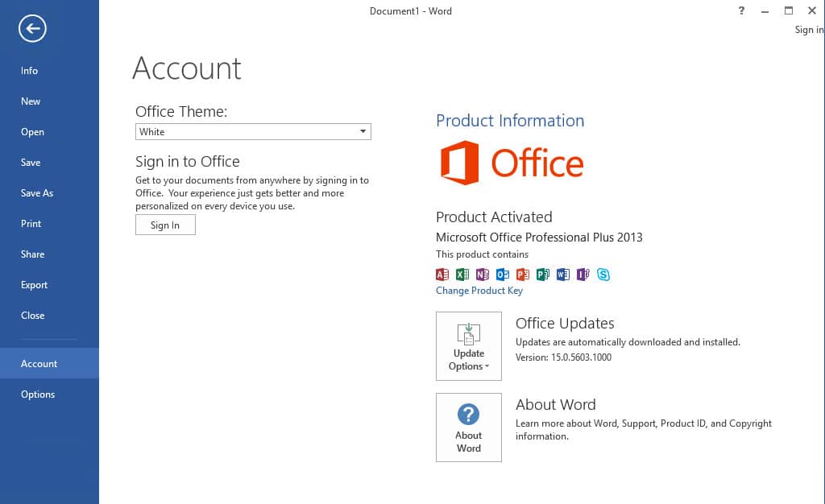This screenshot has height=504, width=825.
Task: Click the About Word button
Action: point(469,428)
